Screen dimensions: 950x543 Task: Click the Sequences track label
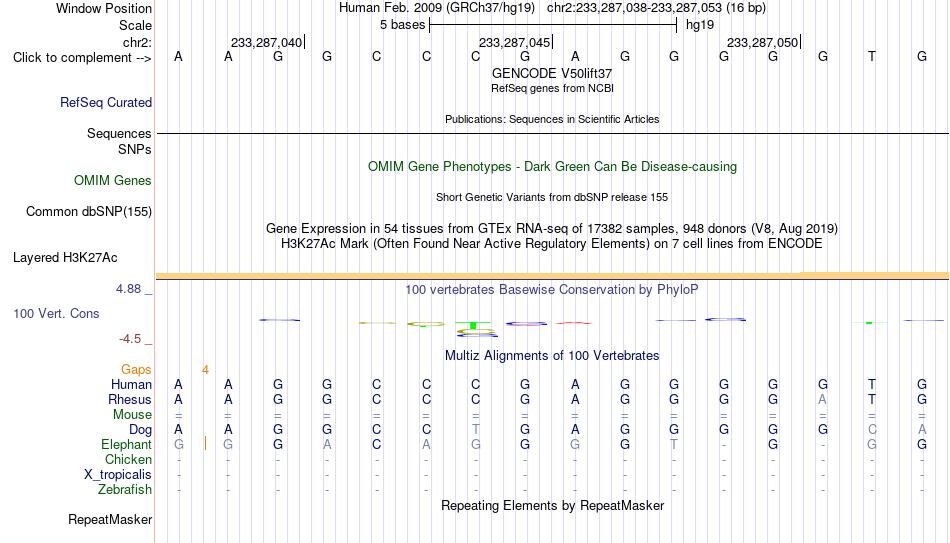click(x=119, y=133)
